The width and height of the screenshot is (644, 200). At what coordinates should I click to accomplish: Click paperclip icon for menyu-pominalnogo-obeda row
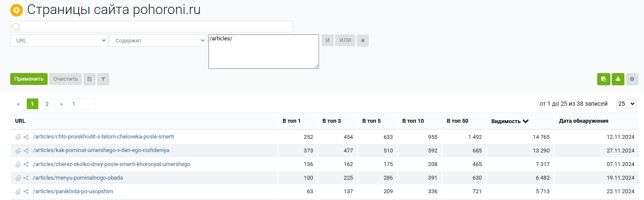pyautogui.click(x=18, y=178)
